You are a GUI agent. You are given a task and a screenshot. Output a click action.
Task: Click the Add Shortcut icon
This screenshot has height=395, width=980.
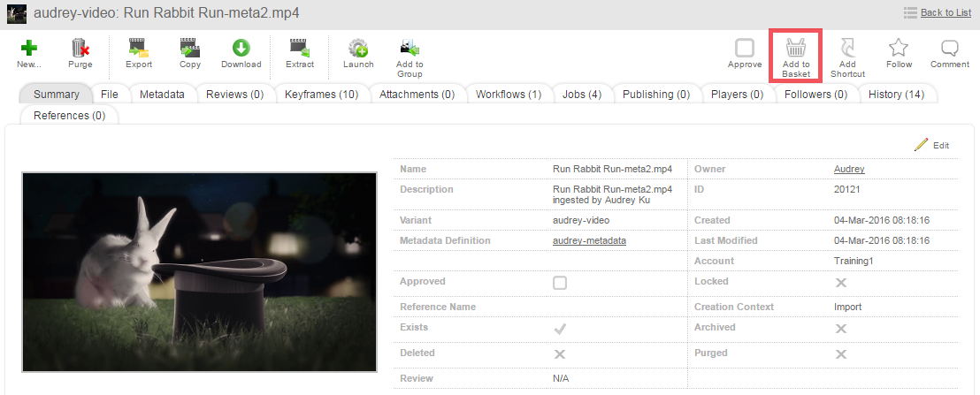pos(846,49)
